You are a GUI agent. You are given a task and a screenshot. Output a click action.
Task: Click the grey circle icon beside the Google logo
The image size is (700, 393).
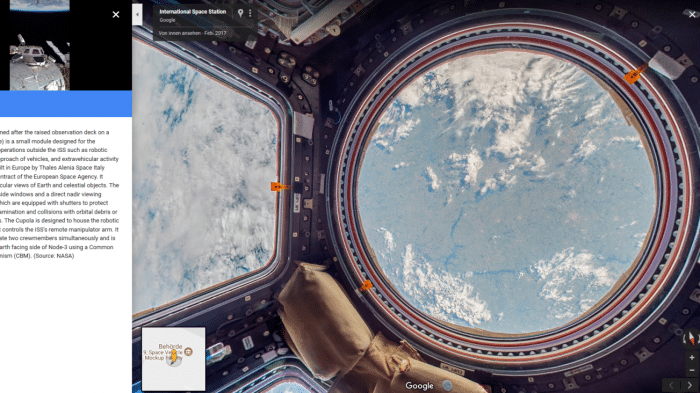(x=447, y=385)
